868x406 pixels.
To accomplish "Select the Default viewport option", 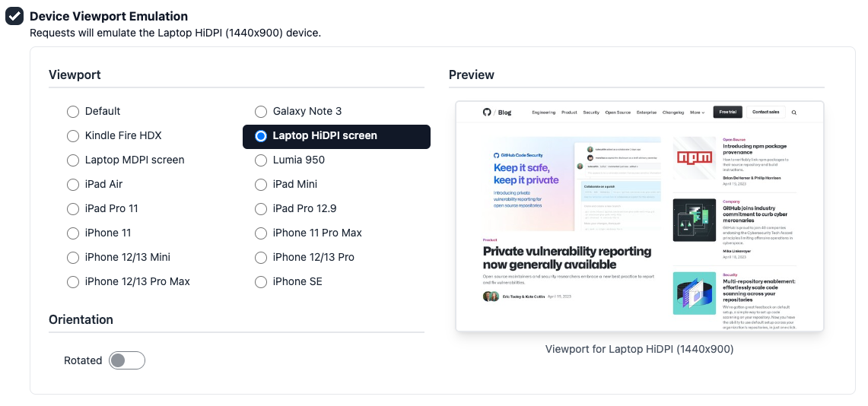I will pyautogui.click(x=72, y=112).
